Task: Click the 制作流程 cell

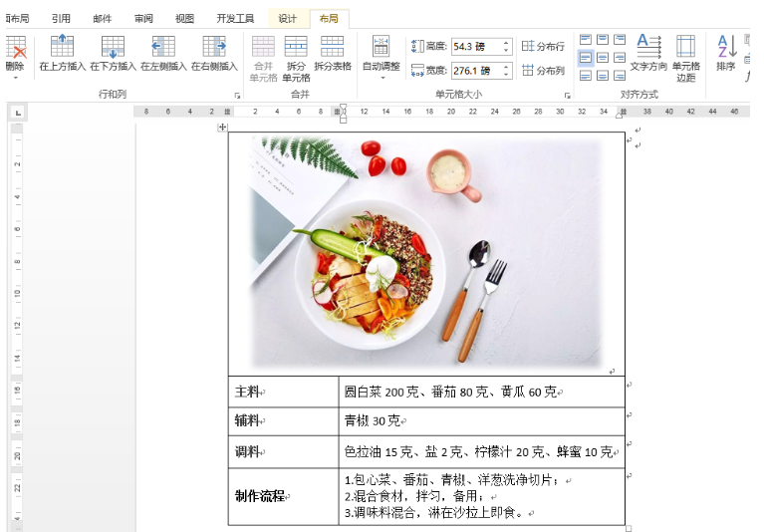Action: click(283, 496)
